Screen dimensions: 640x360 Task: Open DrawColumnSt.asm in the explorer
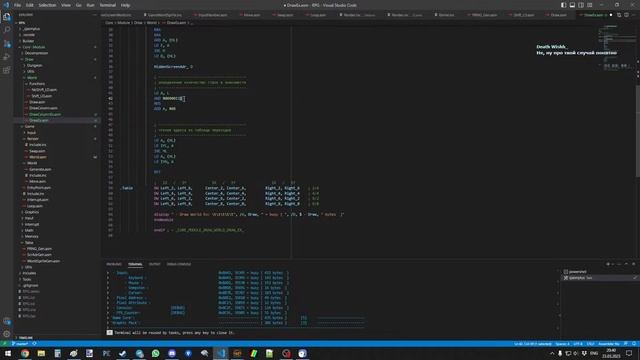[45, 114]
